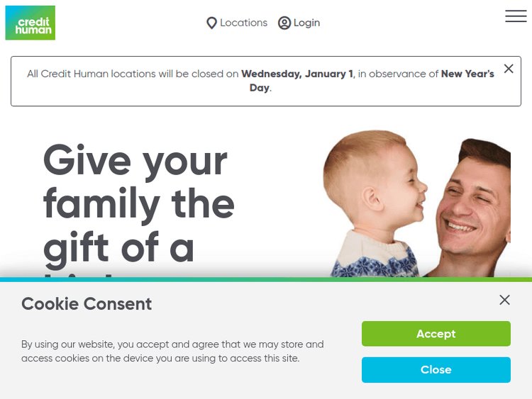Click the map pin icon beside Locations

211,23
